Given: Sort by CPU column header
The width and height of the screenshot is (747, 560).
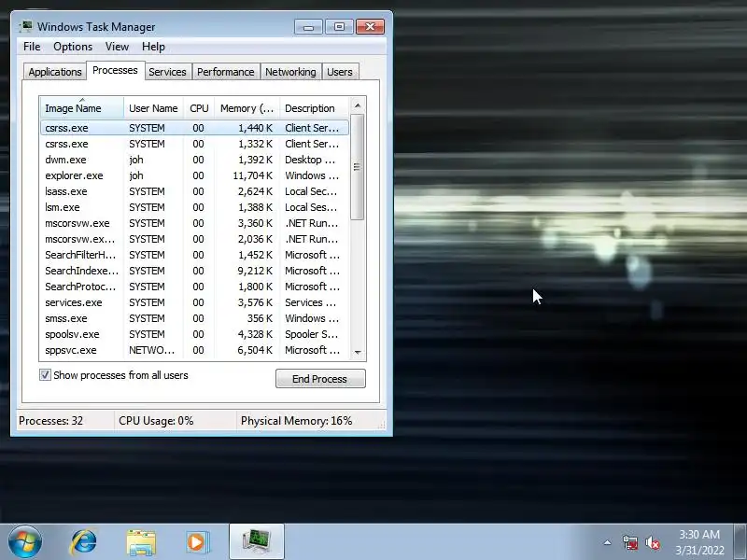Looking at the screenshot, I should click(x=199, y=108).
